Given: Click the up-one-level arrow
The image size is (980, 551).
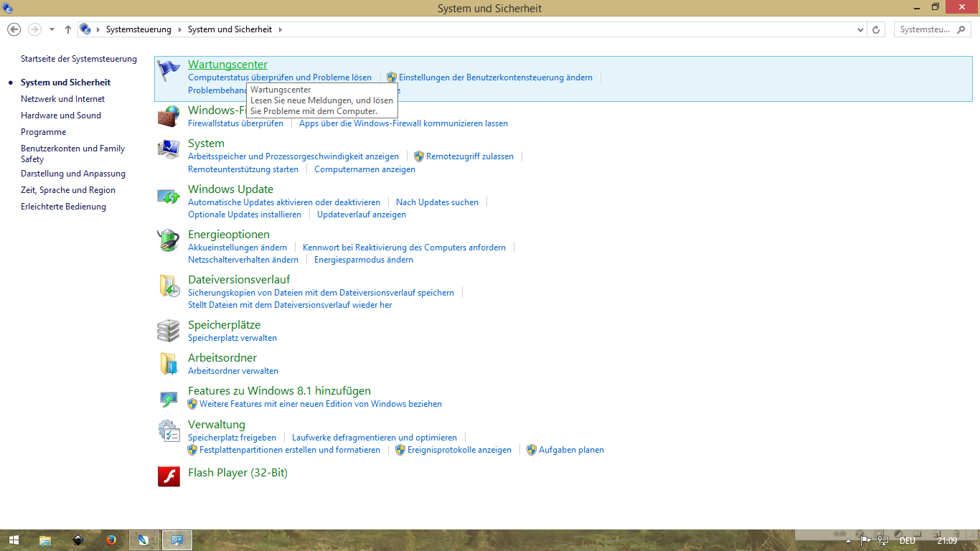Looking at the screenshot, I should click(68, 29).
